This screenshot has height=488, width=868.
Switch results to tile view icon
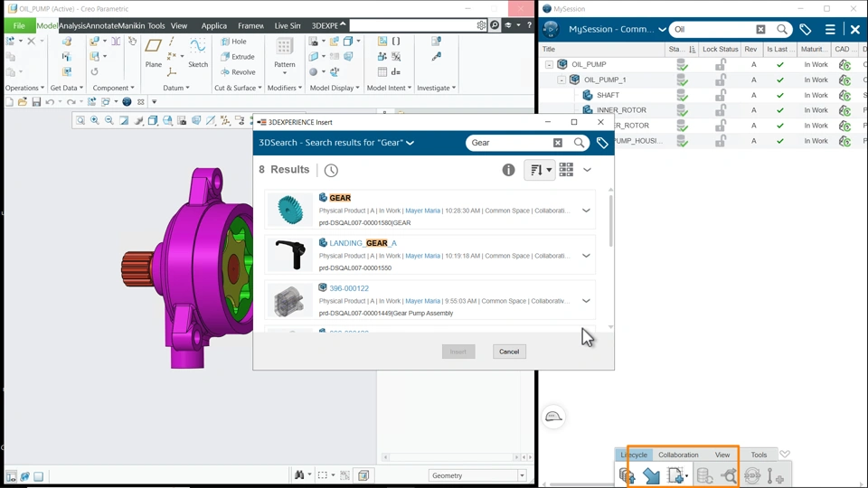click(566, 170)
